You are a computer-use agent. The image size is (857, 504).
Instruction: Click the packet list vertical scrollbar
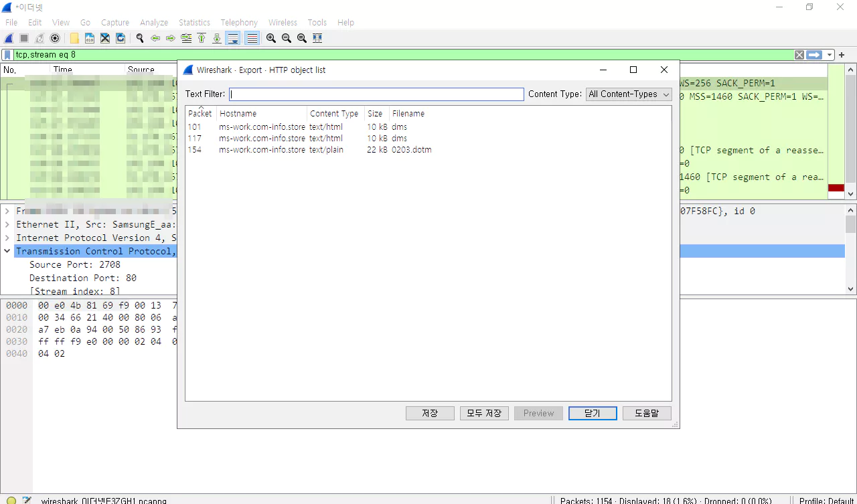click(850, 131)
